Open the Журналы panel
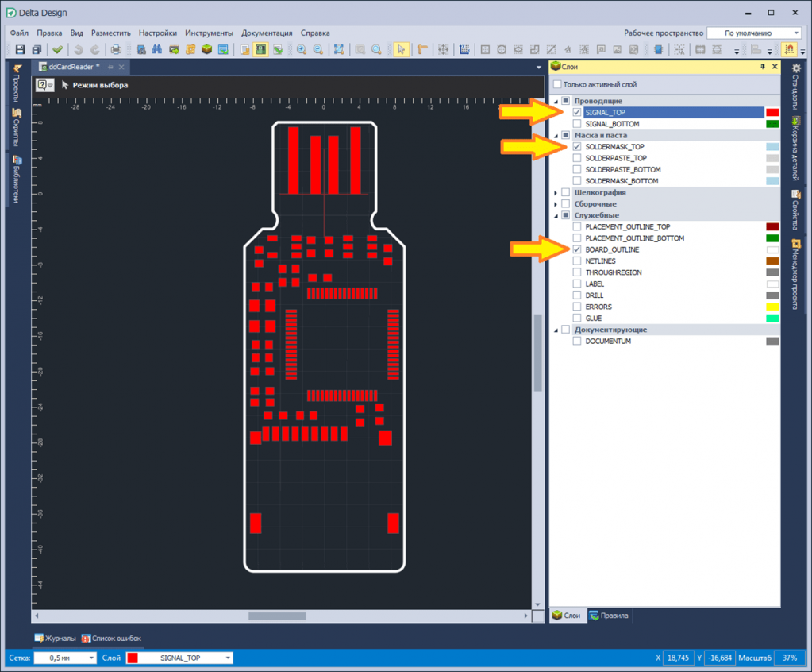The width and height of the screenshot is (812, 672). click(55, 639)
